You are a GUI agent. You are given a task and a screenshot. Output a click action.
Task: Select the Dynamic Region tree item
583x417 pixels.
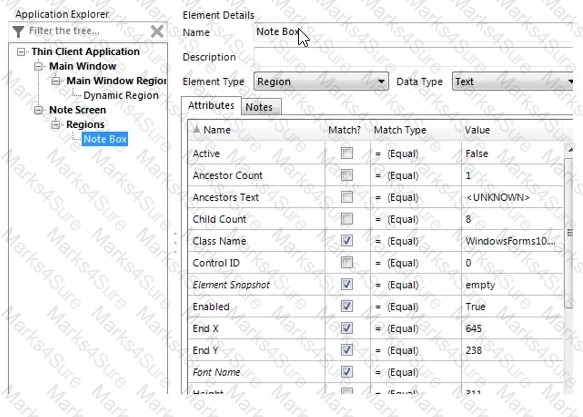coord(121,96)
